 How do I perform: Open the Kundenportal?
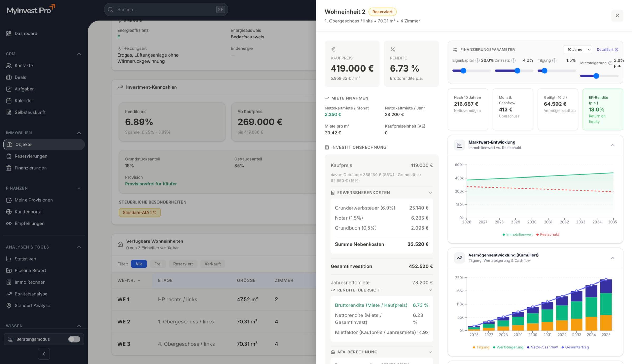coord(28,211)
